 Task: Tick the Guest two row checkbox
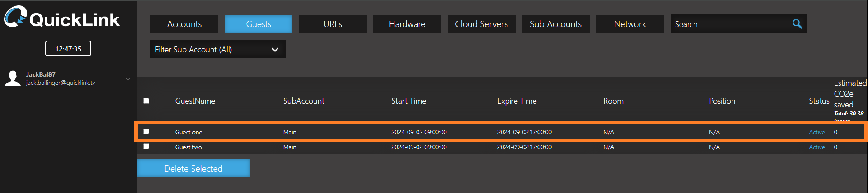pyautogui.click(x=146, y=147)
